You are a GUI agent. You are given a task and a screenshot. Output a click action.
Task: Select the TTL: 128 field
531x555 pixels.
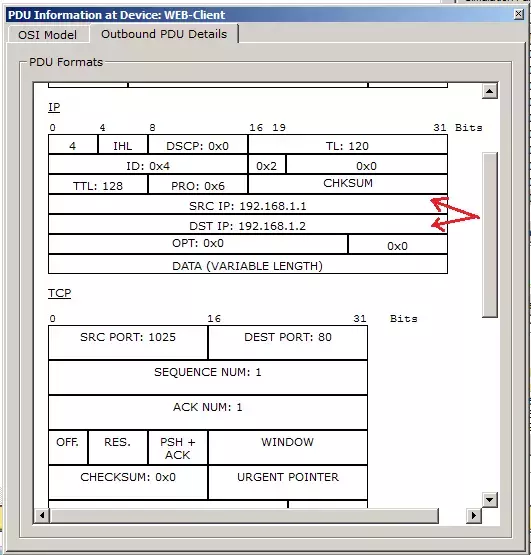pos(98,184)
